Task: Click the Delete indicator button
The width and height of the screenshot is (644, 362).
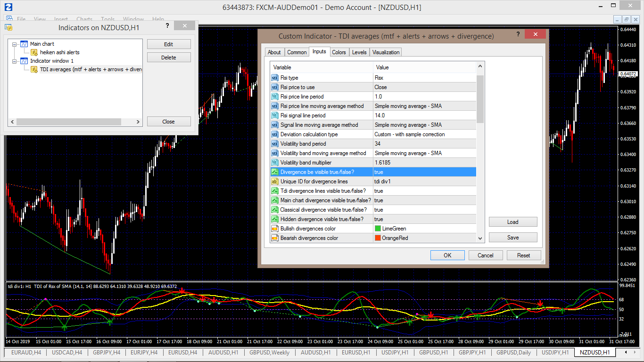Action: tap(169, 58)
